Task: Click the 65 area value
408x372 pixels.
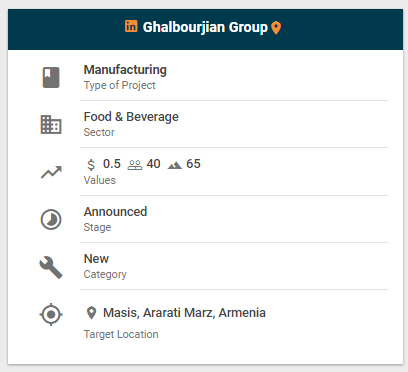Action: (x=193, y=164)
